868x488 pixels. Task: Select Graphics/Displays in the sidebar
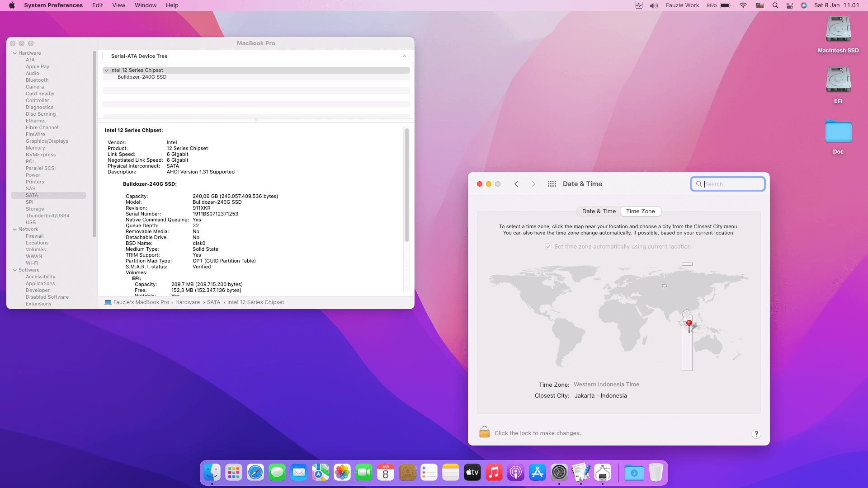47,141
